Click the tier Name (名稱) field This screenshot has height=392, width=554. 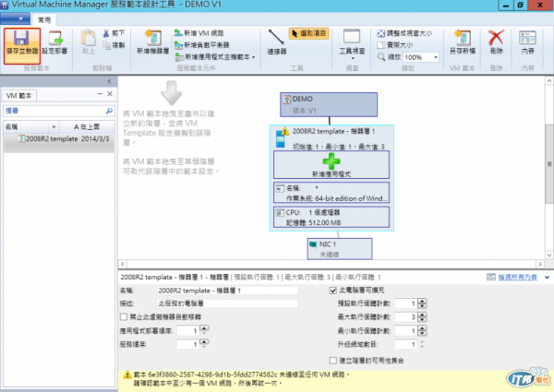point(227,291)
